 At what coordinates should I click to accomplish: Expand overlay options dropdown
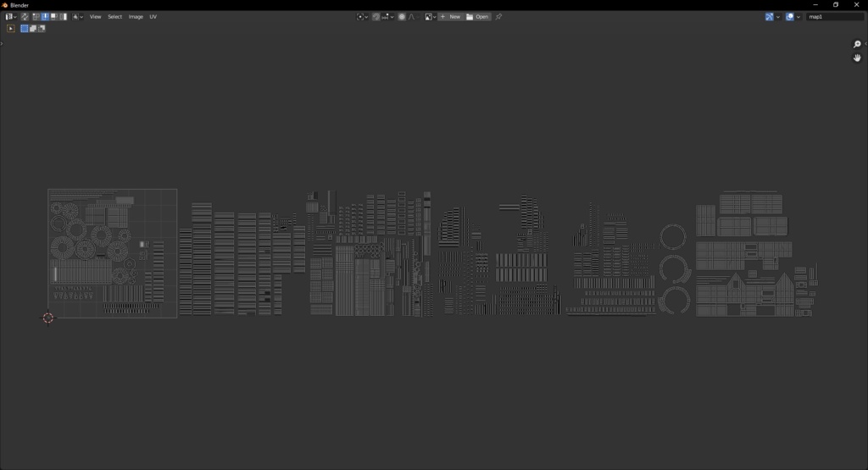[798, 17]
